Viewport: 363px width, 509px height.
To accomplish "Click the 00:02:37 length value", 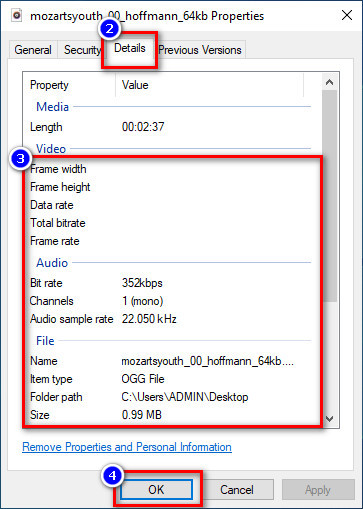I will 143,127.
